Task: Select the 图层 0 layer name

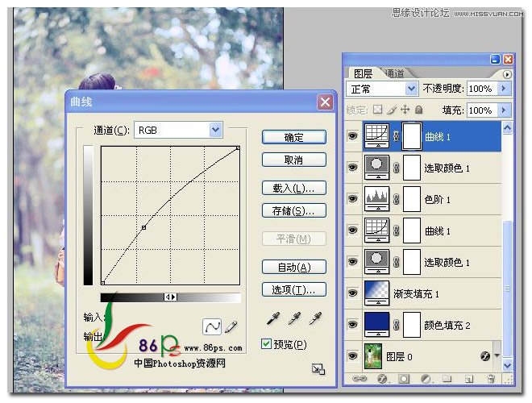Action: 399,356
